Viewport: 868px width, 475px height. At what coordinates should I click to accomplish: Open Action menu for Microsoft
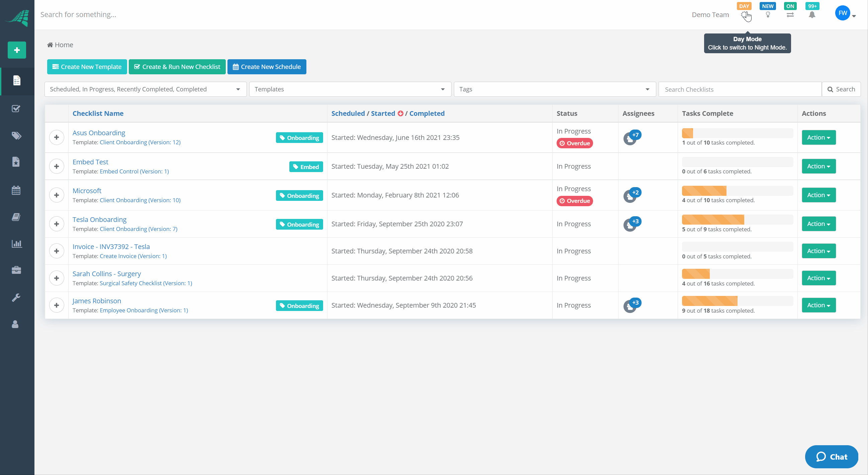[x=818, y=195]
